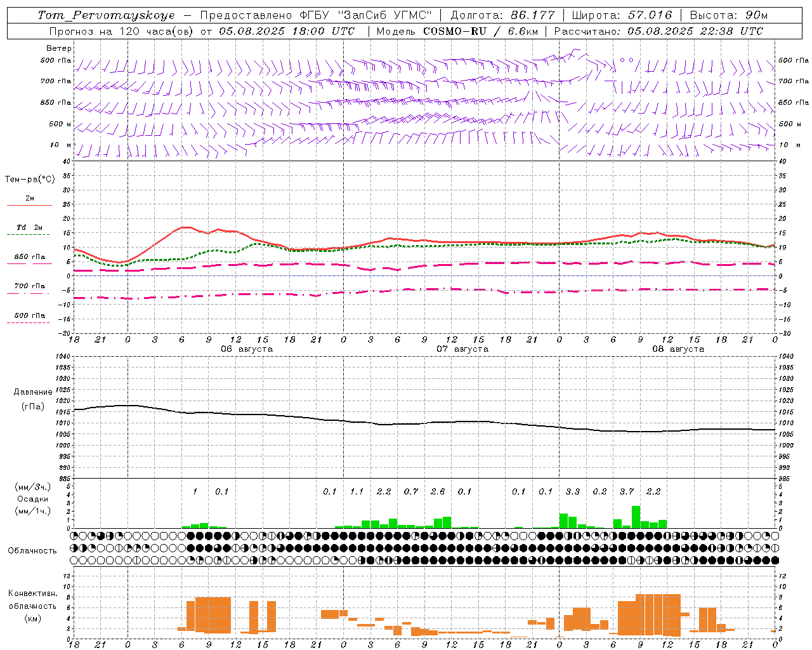Click the 0.2 three-hour precipitation value
Image resolution: width=812 pixels, height=650 pixels.
click(x=600, y=491)
